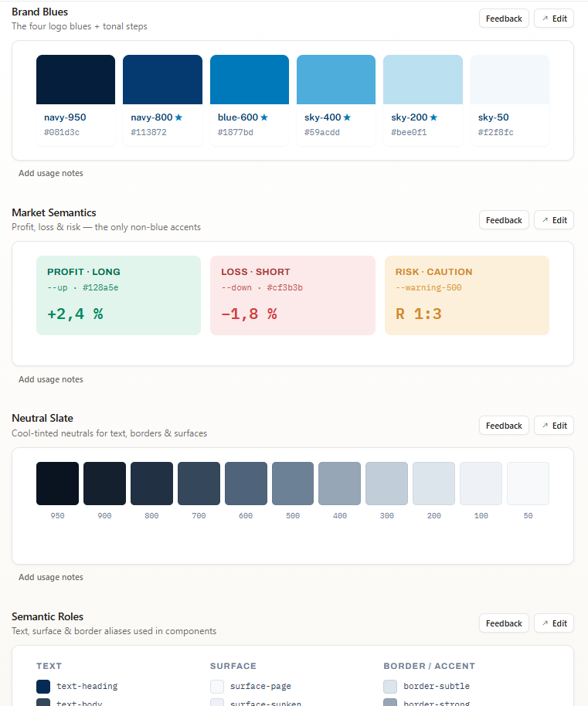
Task: Click the 'Neutral Slate' section heading
Action: pos(42,419)
